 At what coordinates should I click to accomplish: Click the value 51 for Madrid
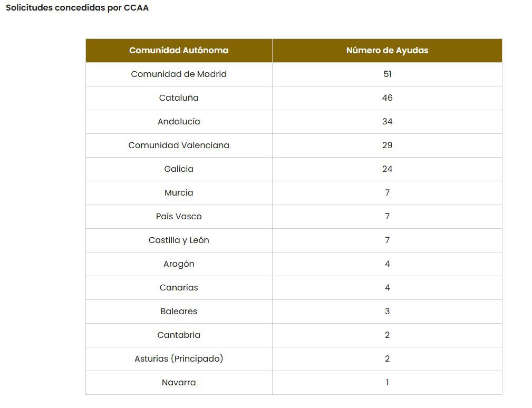[387, 74]
